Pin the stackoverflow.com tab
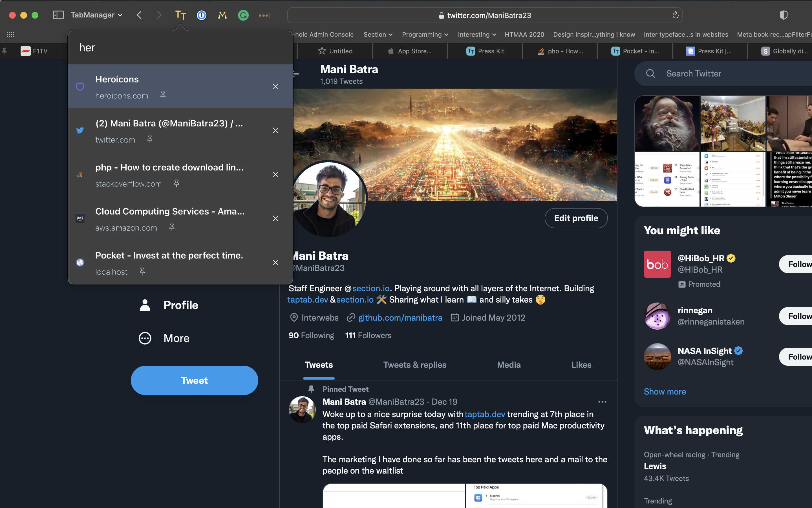This screenshot has width=812, height=508. coord(176,183)
